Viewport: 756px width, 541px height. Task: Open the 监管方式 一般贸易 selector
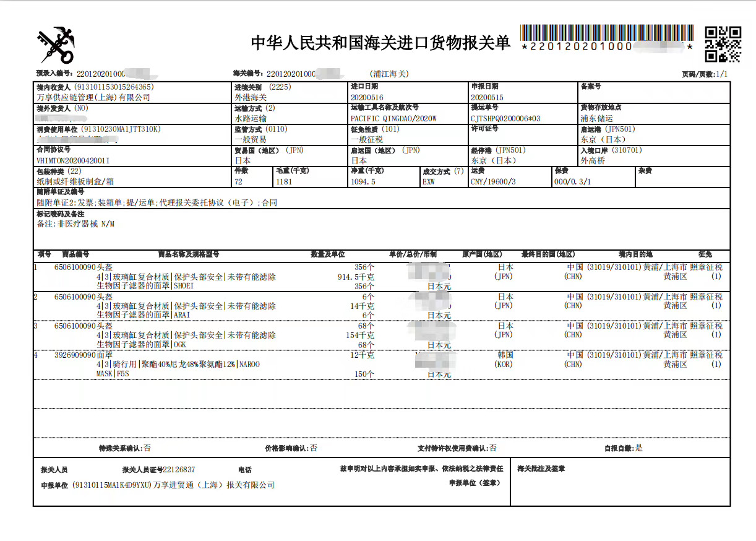click(x=255, y=139)
